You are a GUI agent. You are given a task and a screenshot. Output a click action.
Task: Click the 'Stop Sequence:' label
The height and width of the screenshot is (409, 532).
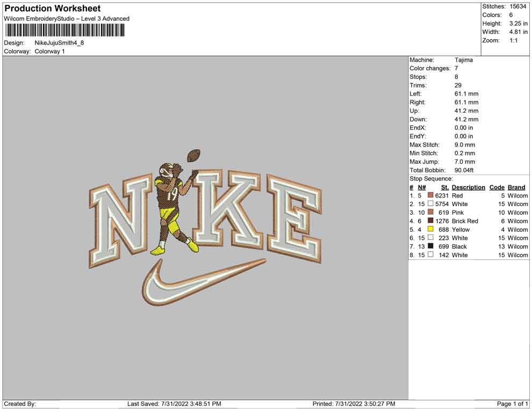(431, 179)
